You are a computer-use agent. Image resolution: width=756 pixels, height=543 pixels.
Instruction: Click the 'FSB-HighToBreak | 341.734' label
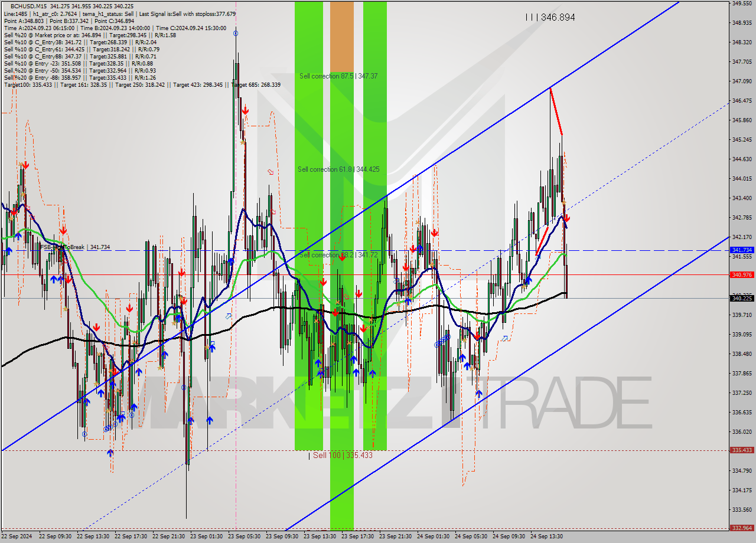(75, 247)
